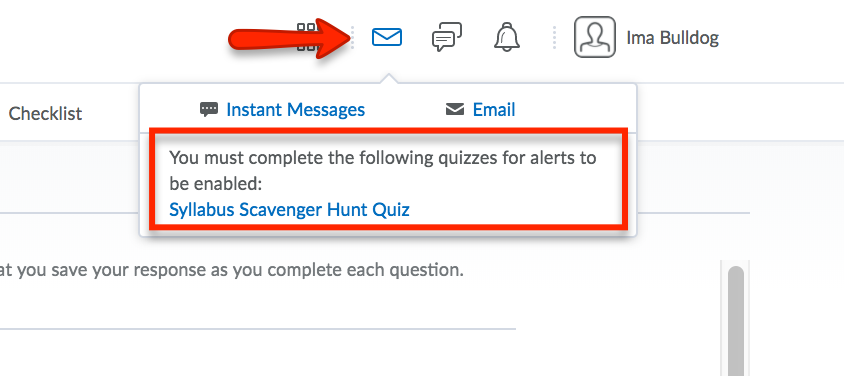Click the red arrow annotation
This screenshot has width=844, height=376.
289,38
